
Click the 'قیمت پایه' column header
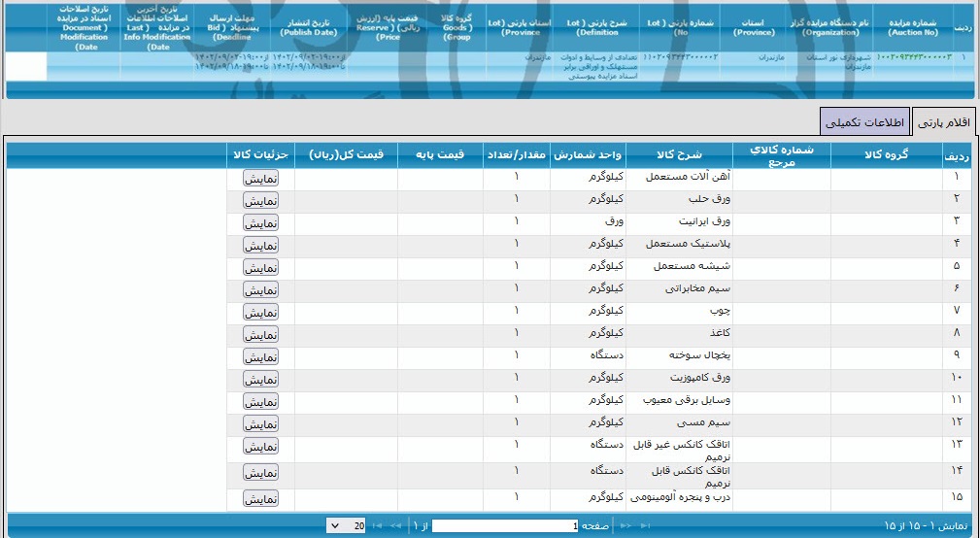440,155
